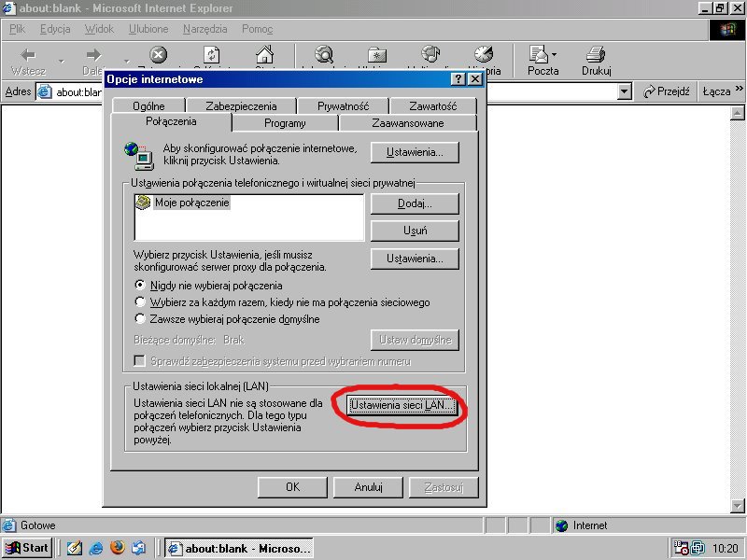Click the Internet zone globe in status bar
Image resolution: width=747 pixels, height=560 pixels.
point(562,525)
